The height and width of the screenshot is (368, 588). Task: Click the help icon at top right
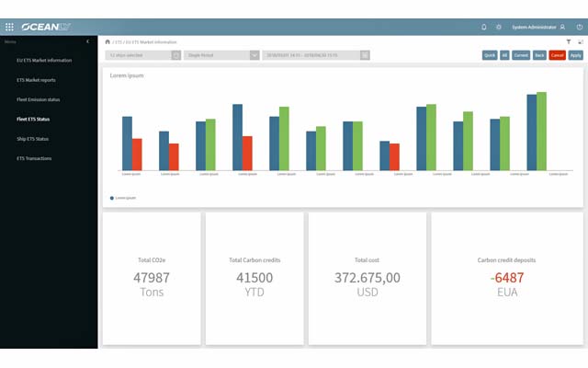click(579, 27)
